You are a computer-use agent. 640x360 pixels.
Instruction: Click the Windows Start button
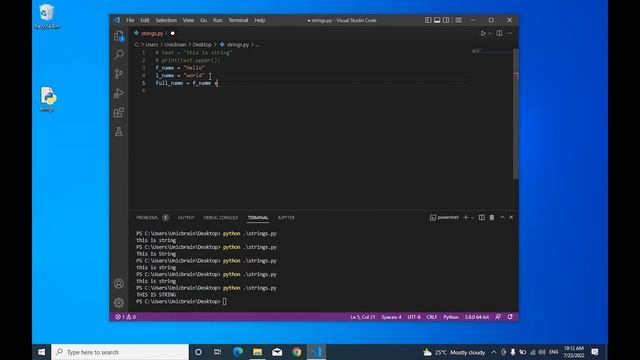(42, 352)
